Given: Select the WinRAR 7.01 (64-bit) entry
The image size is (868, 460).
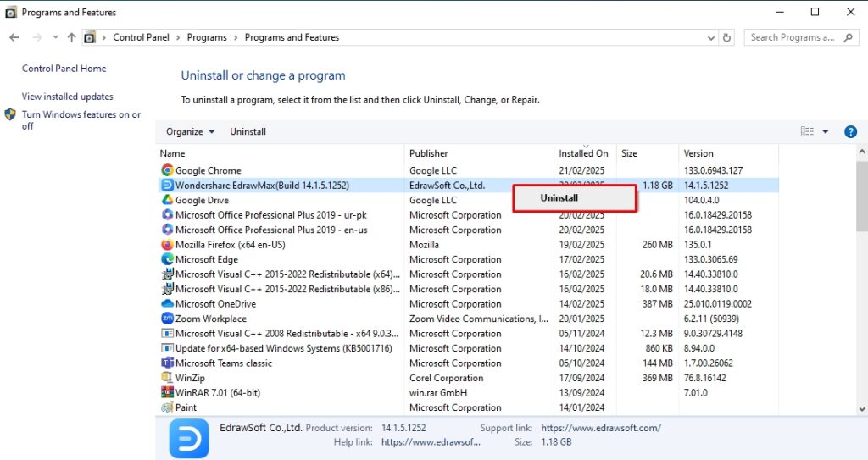Looking at the screenshot, I should tap(218, 392).
